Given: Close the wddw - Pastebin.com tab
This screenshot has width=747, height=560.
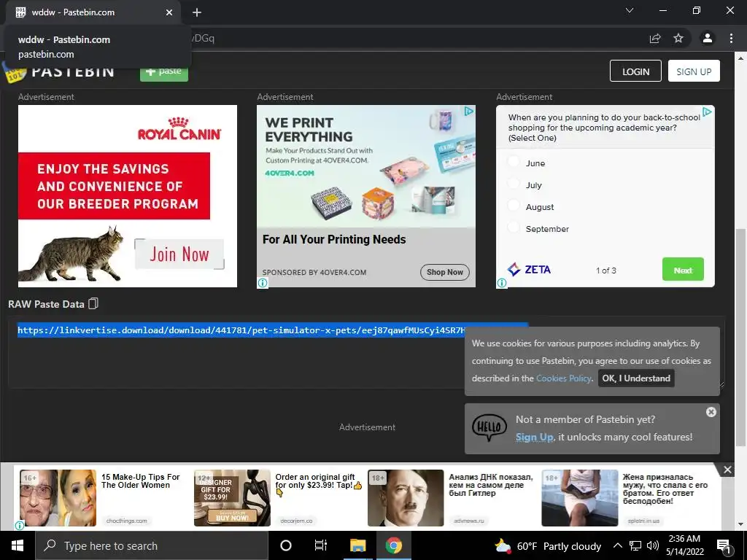Looking at the screenshot, I should coord(169,12).
